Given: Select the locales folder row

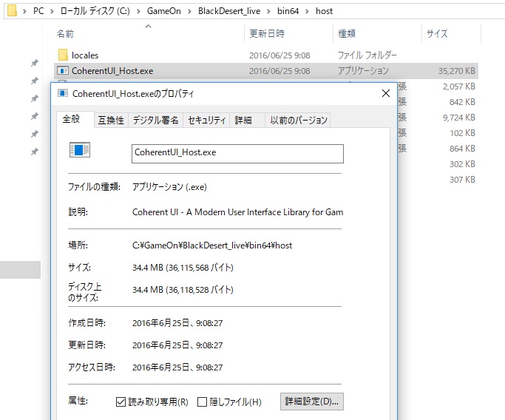Looking at the screenshot, I should tap(265, 55).
